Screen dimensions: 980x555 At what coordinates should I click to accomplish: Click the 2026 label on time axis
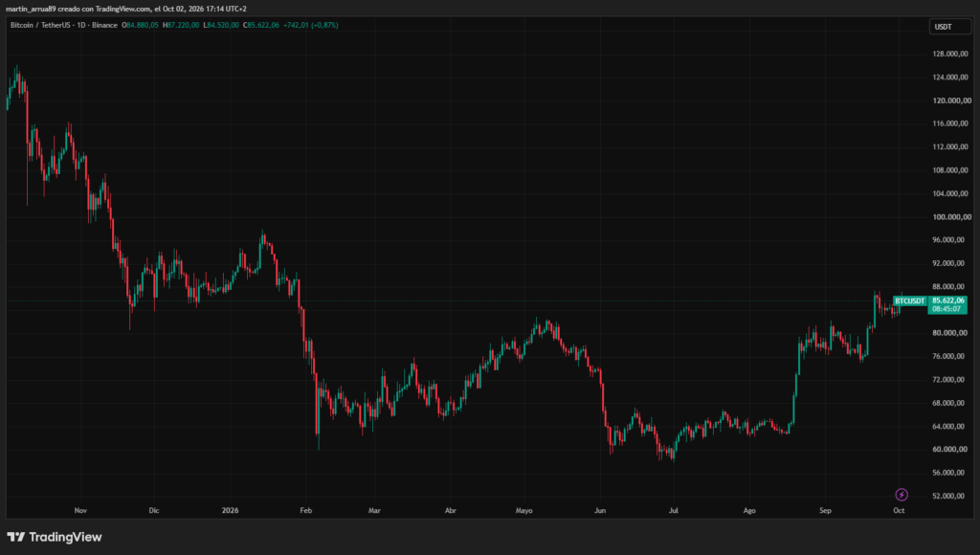(x=230, y=511)
